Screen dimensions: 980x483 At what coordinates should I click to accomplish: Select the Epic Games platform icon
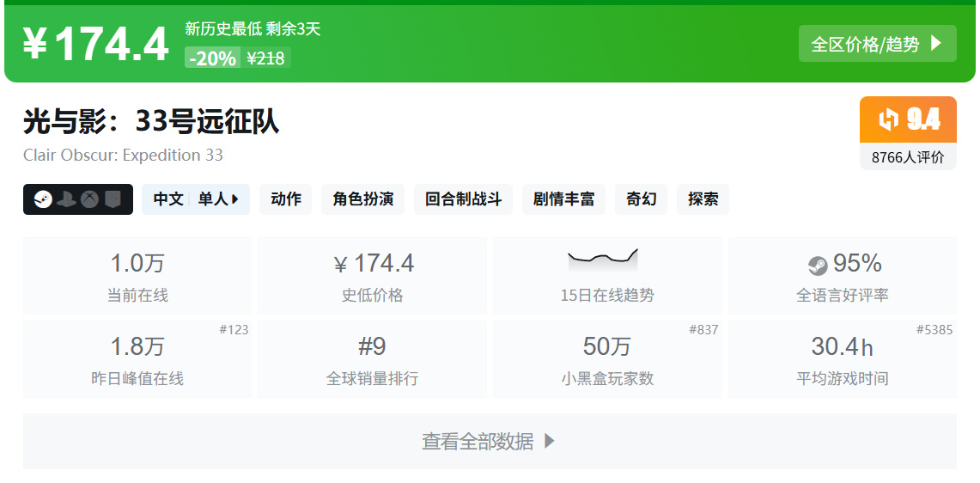coord(113,199)
